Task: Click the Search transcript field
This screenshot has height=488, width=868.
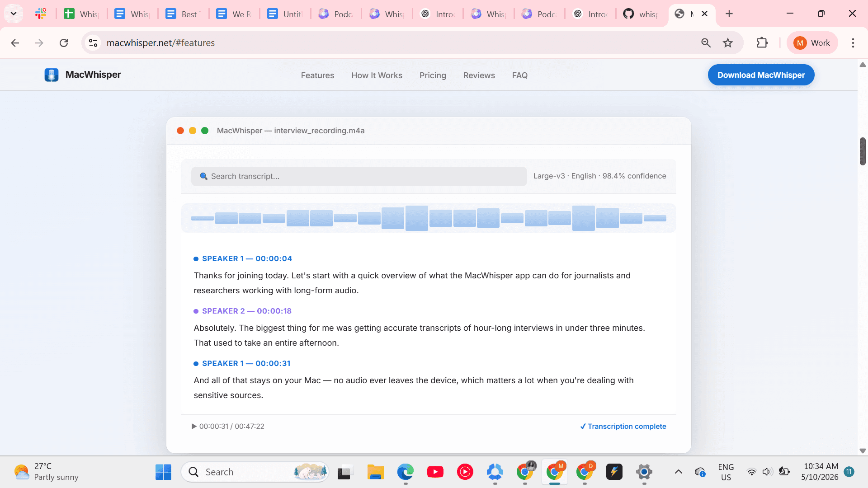Action: point(359,176)
